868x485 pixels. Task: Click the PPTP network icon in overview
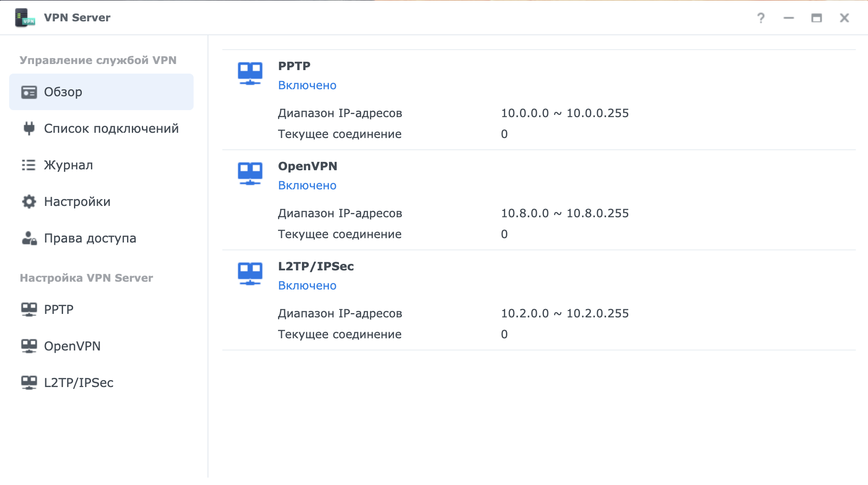click(250, 74)
